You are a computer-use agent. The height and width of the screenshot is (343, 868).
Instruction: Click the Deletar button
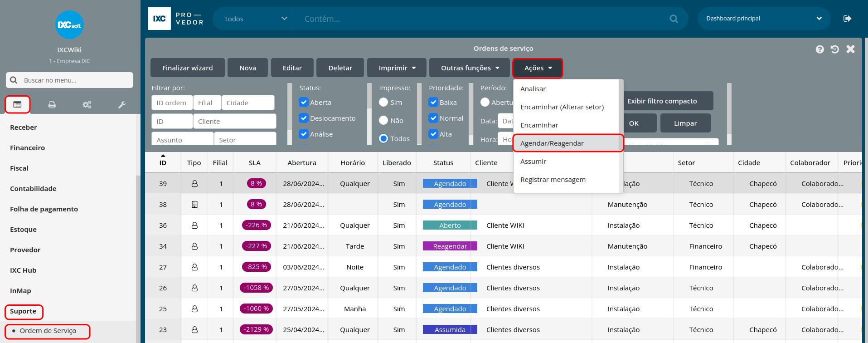coord(340,68)
